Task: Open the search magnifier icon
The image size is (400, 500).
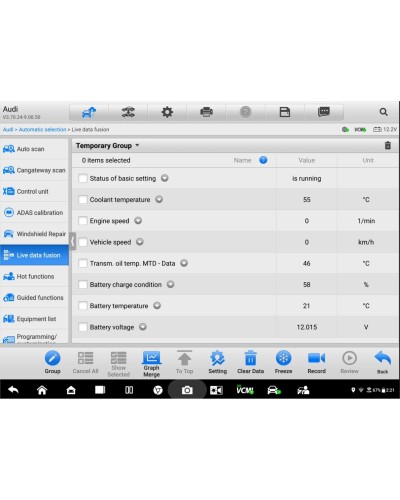Action: point(384,112)
